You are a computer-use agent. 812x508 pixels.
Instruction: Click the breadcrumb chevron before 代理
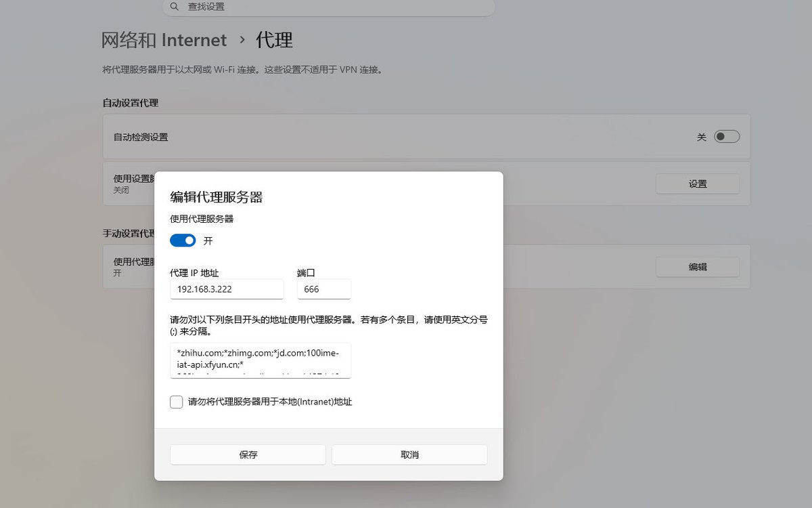242,41
